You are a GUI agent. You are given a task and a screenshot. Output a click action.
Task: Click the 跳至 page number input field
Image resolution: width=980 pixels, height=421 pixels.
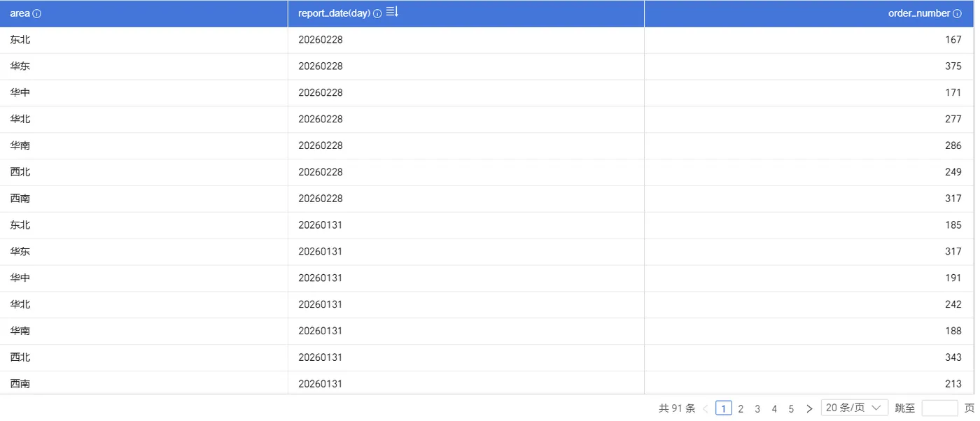(939, 408)
